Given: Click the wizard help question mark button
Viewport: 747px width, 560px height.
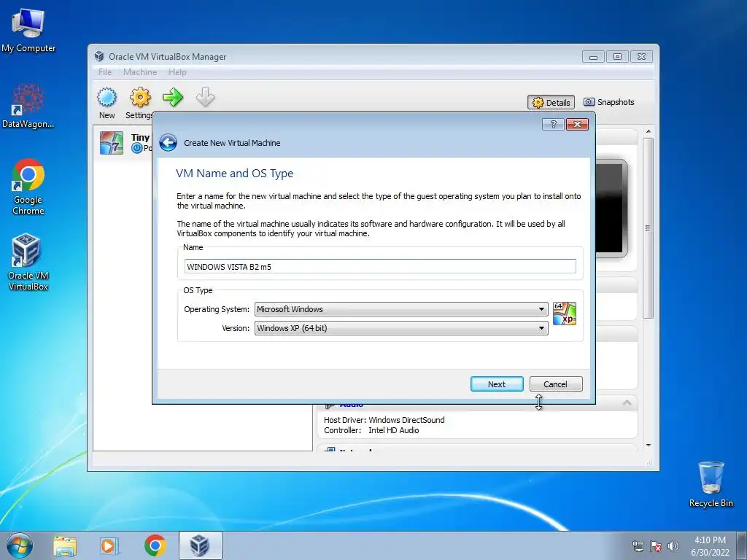Looking at the screenshot, I should 553,124.
